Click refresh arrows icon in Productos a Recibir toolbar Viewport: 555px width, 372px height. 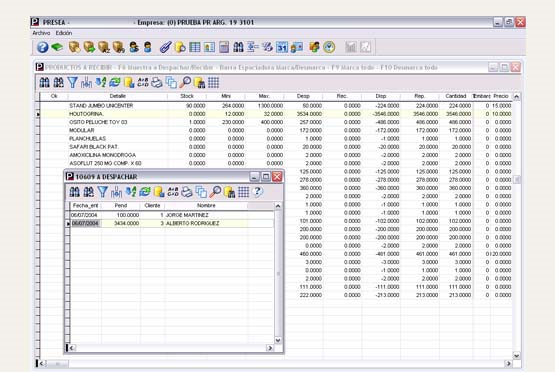(x=115, y=82)
